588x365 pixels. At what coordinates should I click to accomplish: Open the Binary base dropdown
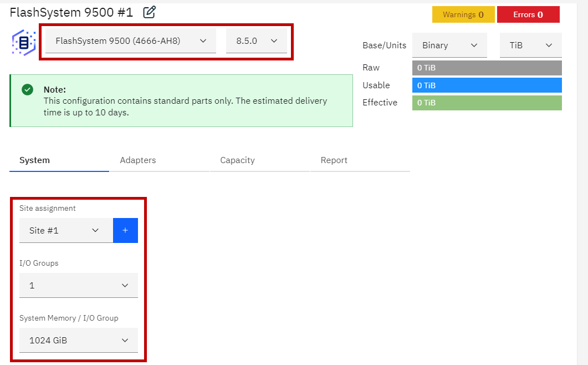coord(449,45)
